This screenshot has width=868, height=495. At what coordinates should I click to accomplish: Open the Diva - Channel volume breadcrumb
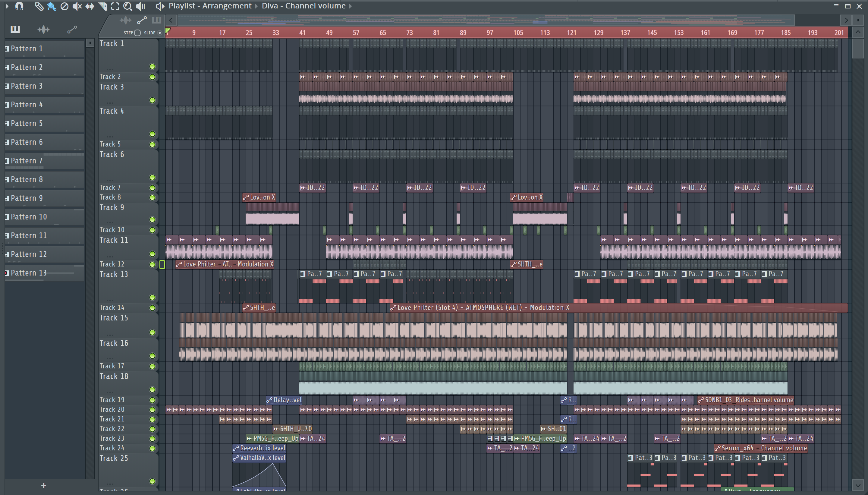[x=303, y=6]
